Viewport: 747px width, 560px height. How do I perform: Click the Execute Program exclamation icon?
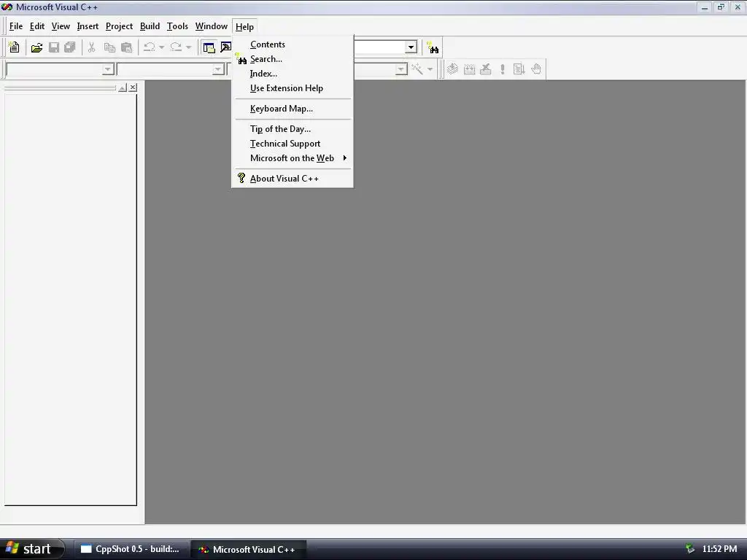click(x=502, y=69)
